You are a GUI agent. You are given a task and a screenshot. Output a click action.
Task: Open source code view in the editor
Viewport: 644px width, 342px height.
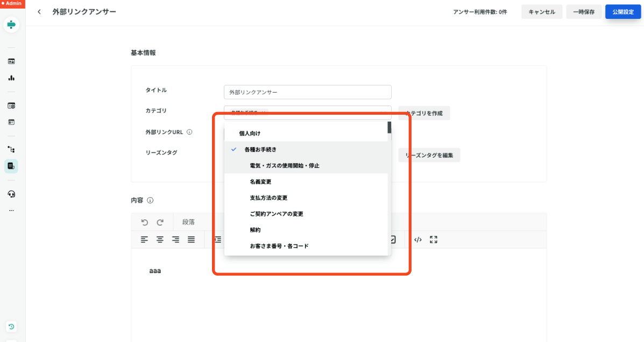click(418, 240)
